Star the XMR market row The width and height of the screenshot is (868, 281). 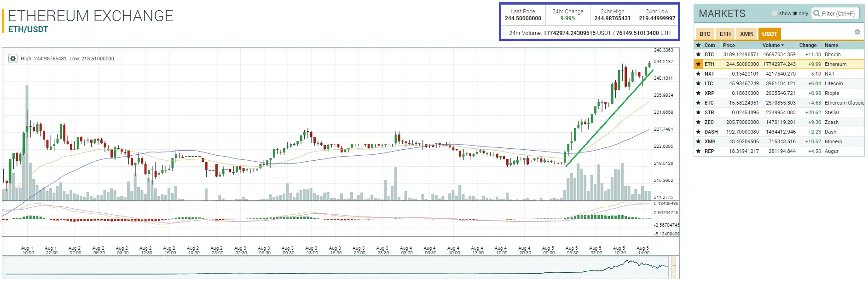click(x=698, y=141)
